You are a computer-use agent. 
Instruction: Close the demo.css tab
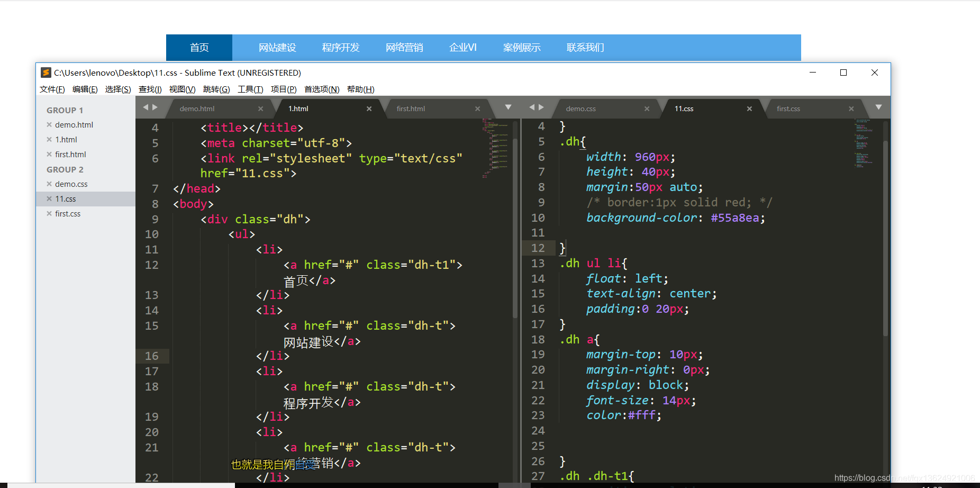coord(647,109)
